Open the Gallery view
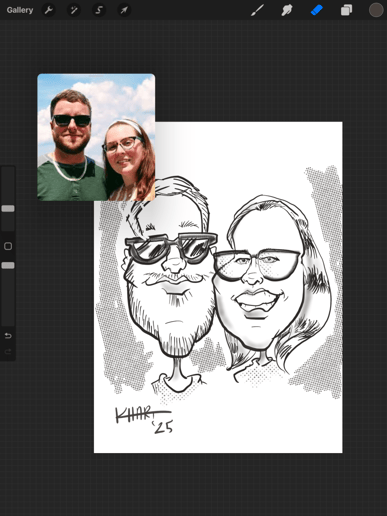 (x=20, y=10)
